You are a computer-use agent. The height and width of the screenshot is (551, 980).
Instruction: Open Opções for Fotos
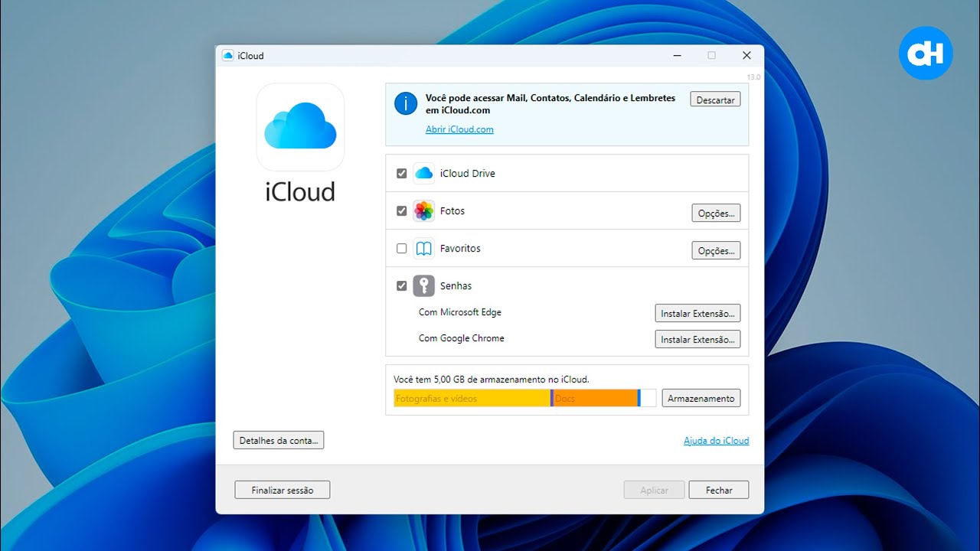(x=716, y=213)
